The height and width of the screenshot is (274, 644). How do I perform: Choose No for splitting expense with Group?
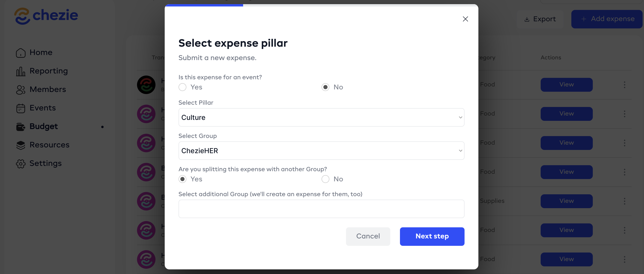tap(325, 179)
